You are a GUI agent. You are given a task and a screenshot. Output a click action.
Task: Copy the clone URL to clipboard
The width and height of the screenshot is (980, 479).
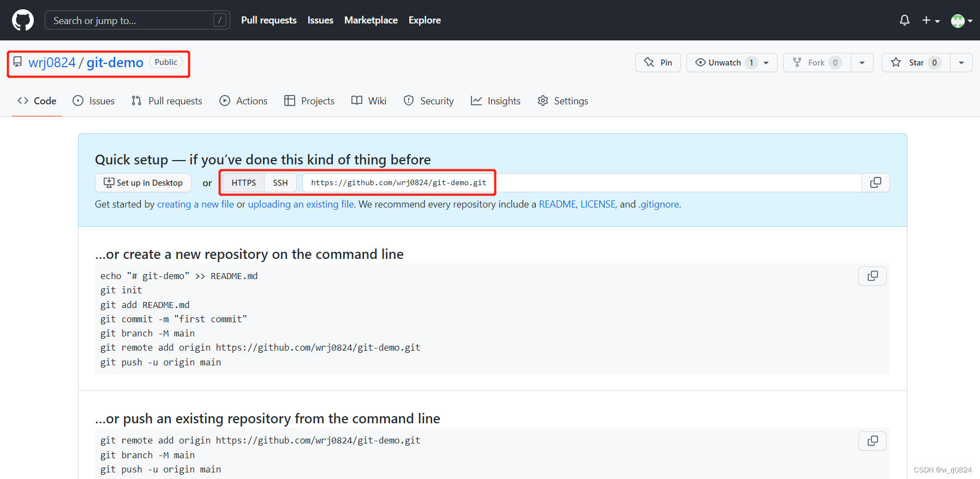pyautogui.click(x=876, y=183)
